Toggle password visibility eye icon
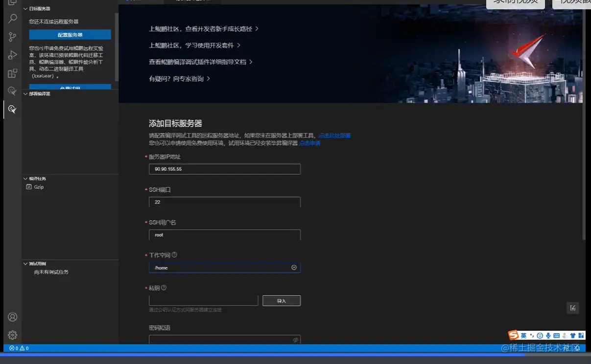Viewport: 591px width, 364px height. pyautogui.click(x=295, y=340)
